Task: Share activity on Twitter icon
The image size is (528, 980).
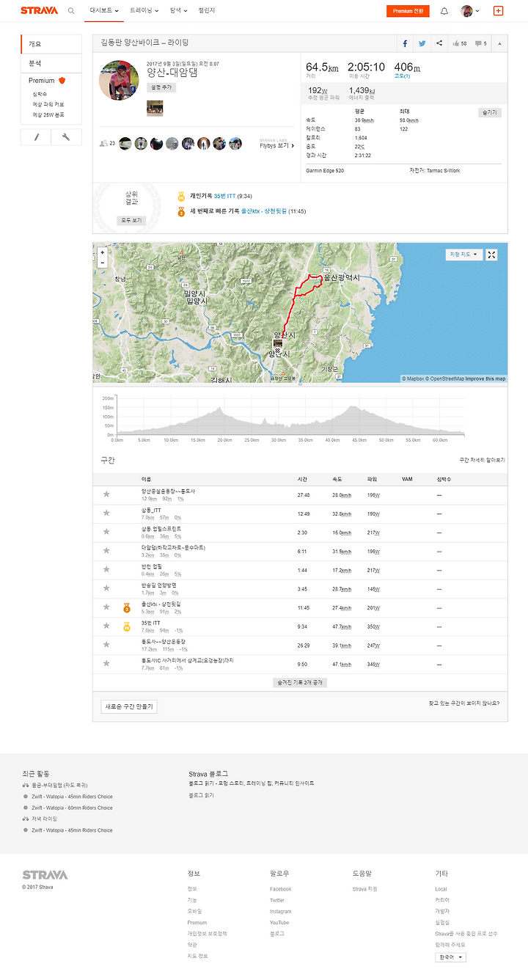Action: pyautogui.click(x=422, y=43)
